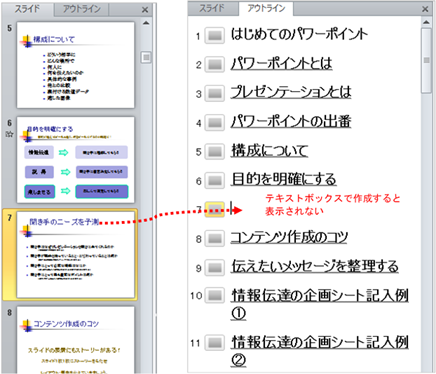Click highlighted slide icon for outline item 7

(x=214, y=210)
